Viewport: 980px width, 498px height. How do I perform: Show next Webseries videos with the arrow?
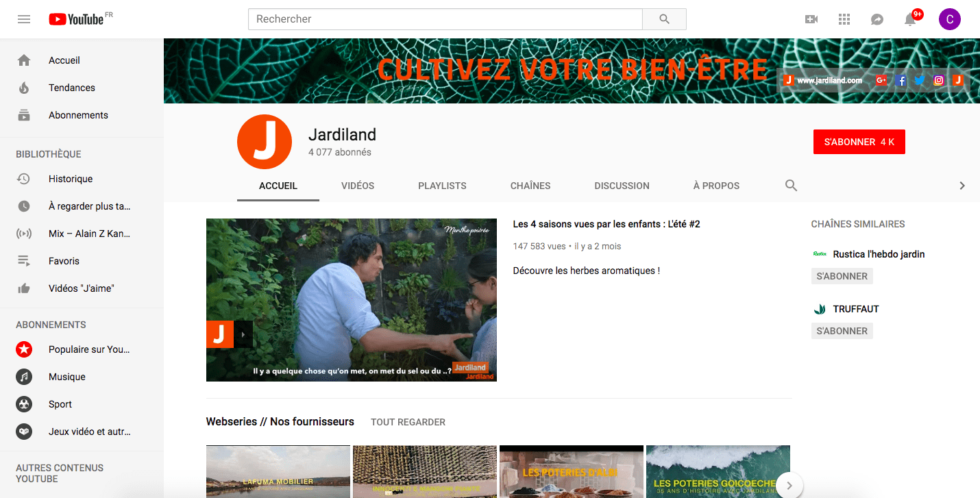(789, 485)
